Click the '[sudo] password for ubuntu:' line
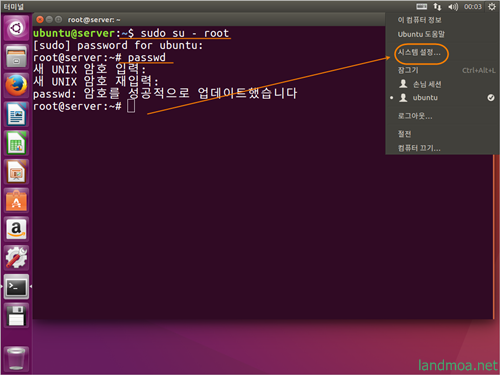The width and height of the screenshot is (500, 375). pos(118,45)
